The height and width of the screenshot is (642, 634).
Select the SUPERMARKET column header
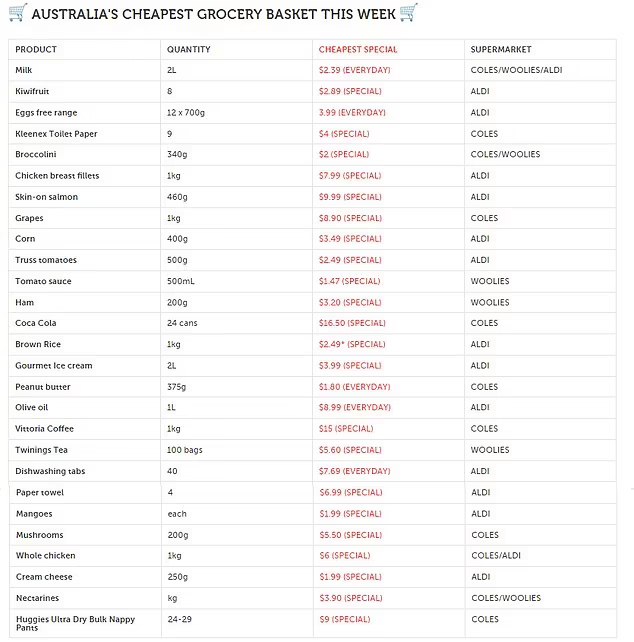click(501, 49)
